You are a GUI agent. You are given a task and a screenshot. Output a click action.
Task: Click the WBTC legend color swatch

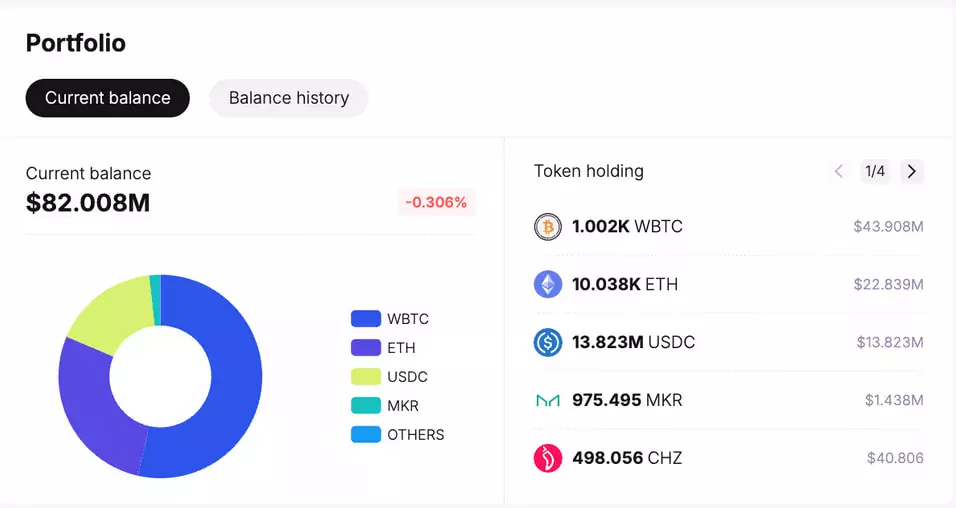click(366, 318)
